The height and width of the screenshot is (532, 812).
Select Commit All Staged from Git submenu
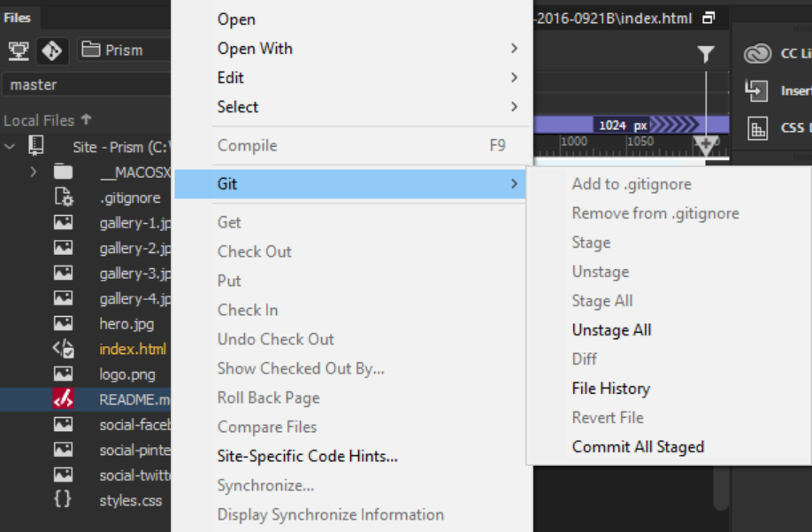[638, 447]
